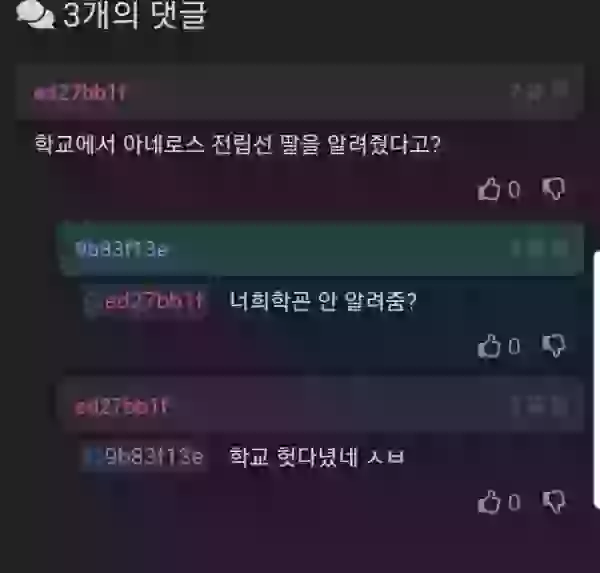This screenshot has height=573, width=600.
Task: Click timestamp on last reply header
Action: click(x=539, y=406)
